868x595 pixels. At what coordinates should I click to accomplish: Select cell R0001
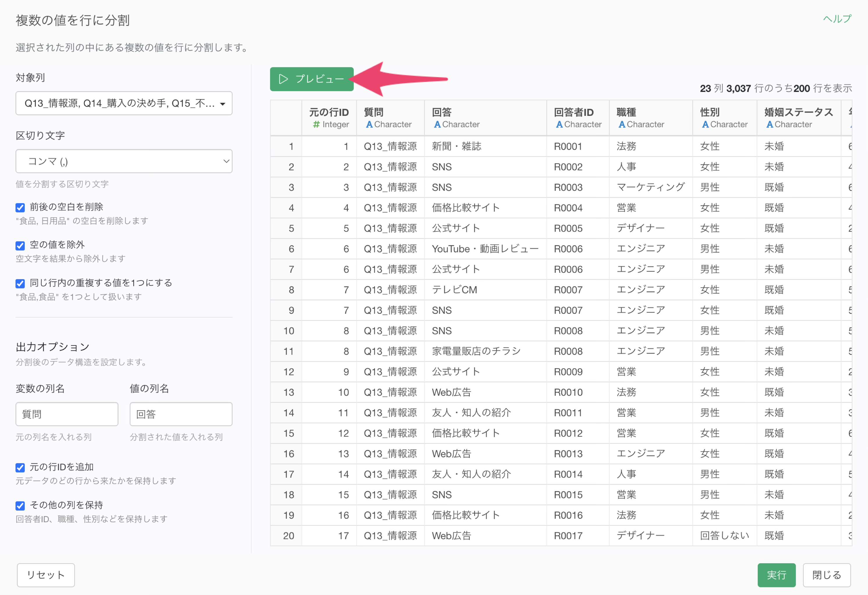click(578, 146)
